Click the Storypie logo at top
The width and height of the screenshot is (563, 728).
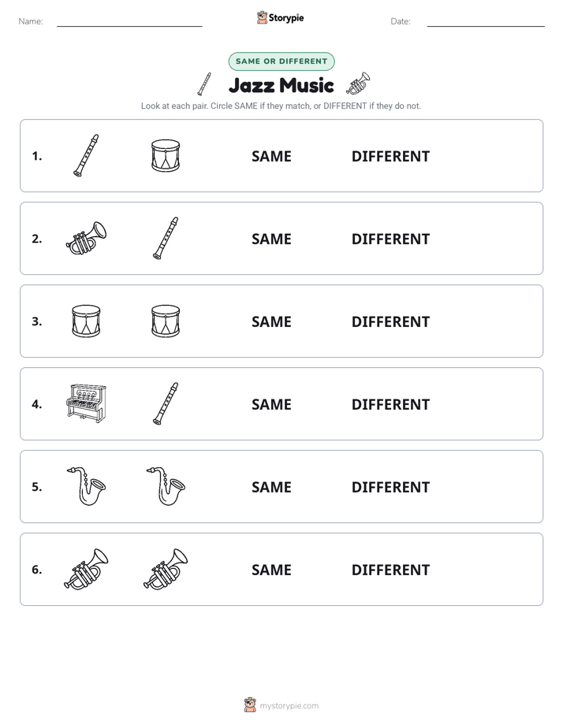pyautogui.click(x=281, y=17)
